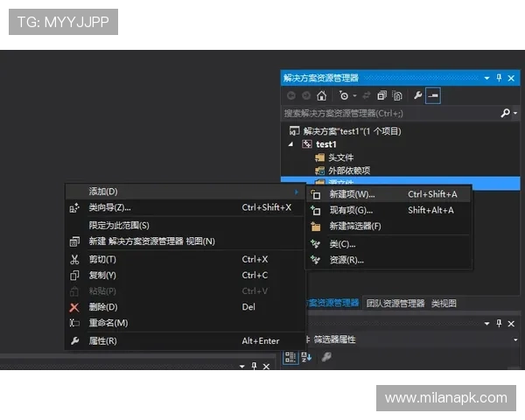Viewport: 525px width, 420px height.
Task: Click the property pages wrench in Properties panel
Action: 326,357
